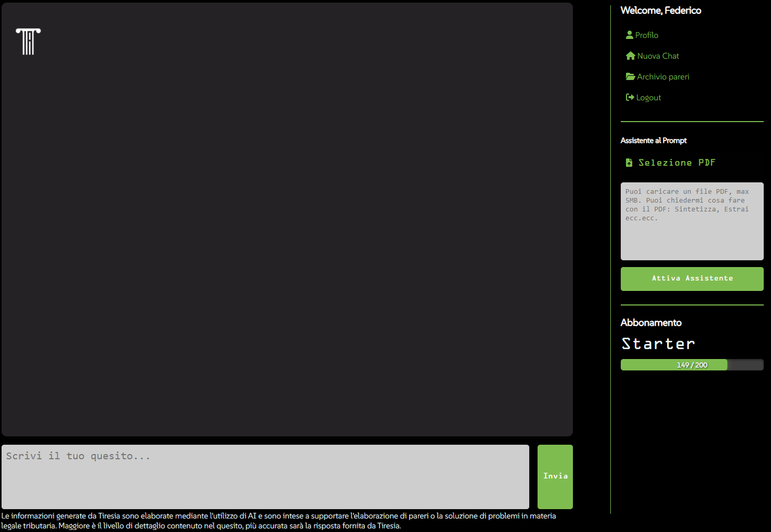Image resolution: width=771 pixels, height=532 pixels.
Task: Start a Nuova Chat from sidebar
Action: click(658, 56)
